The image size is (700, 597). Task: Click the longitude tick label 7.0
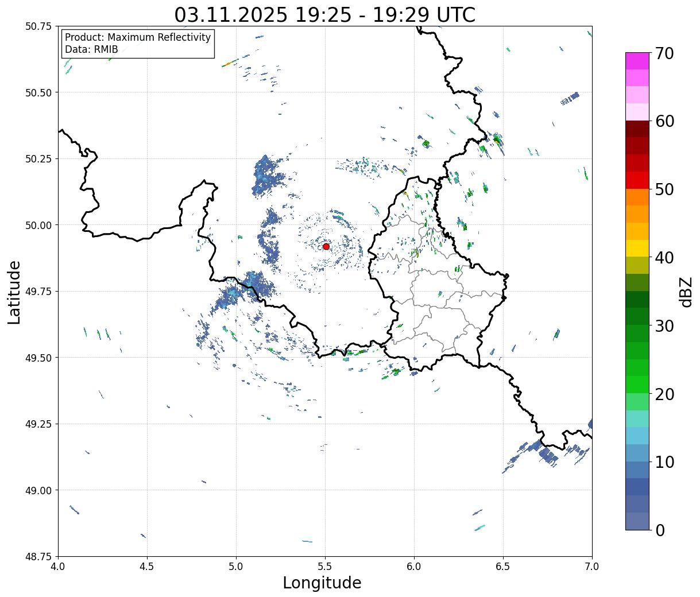tap(592, 567)
